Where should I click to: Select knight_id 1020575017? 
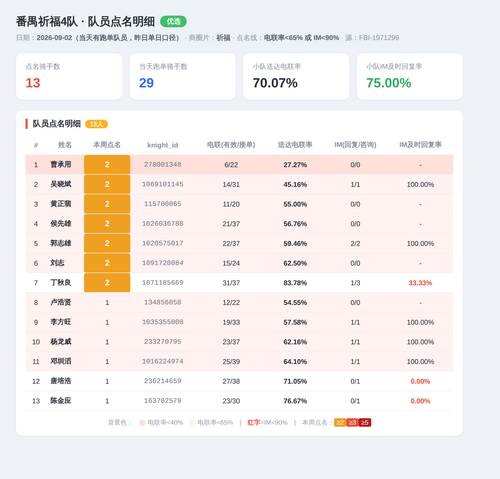(x=163, y=243)
